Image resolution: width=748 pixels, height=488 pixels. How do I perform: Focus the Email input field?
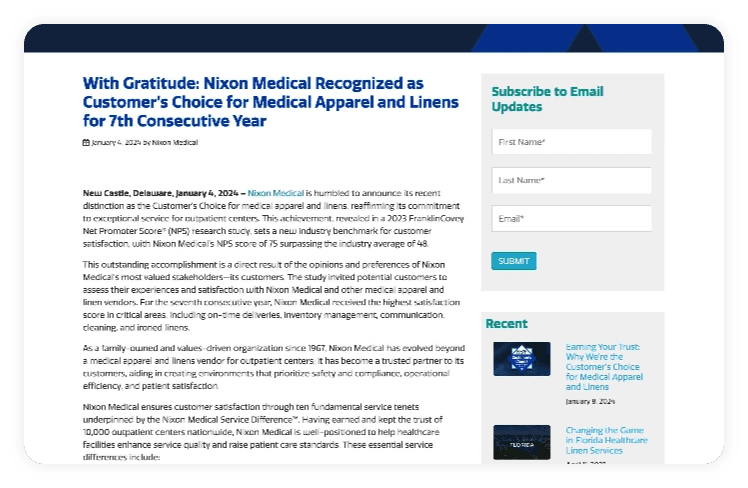click(571, 218)
